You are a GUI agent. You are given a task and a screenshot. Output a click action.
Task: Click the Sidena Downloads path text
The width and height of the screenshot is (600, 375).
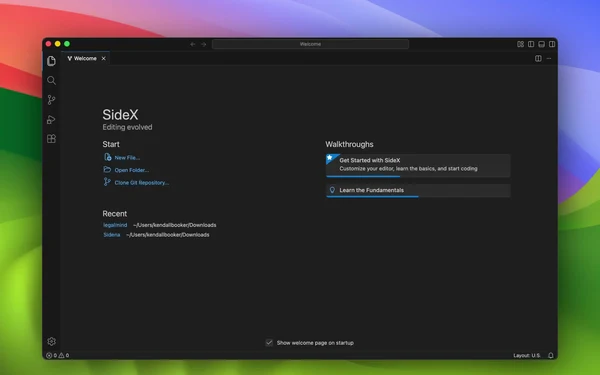(x=168, y=235)
